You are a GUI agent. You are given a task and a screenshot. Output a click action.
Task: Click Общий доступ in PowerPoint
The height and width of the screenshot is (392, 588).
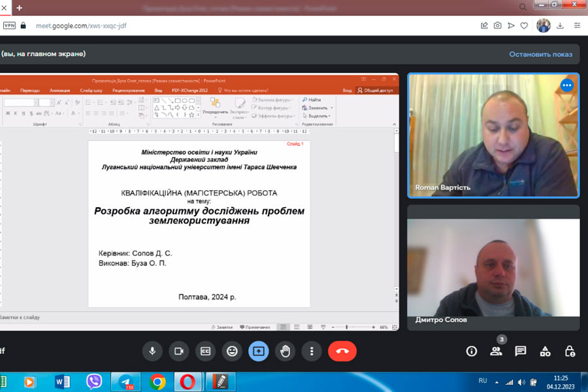[x=375, y=90]
